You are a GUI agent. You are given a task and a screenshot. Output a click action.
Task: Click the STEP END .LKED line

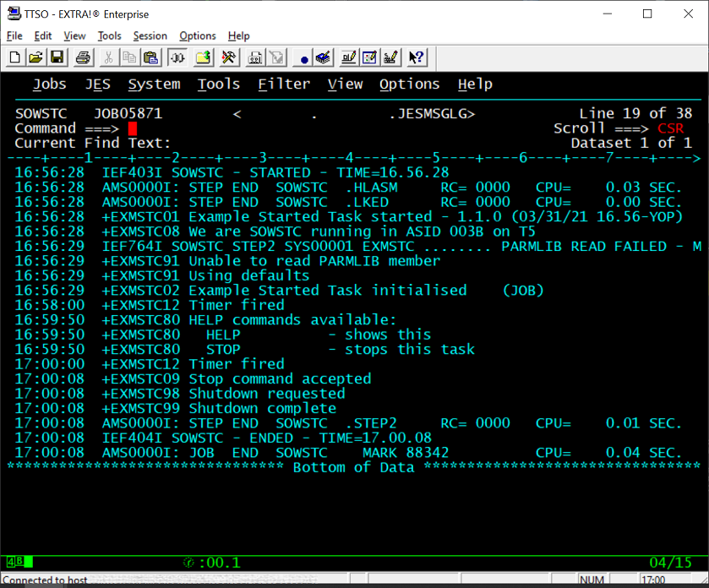click(348, 202)
